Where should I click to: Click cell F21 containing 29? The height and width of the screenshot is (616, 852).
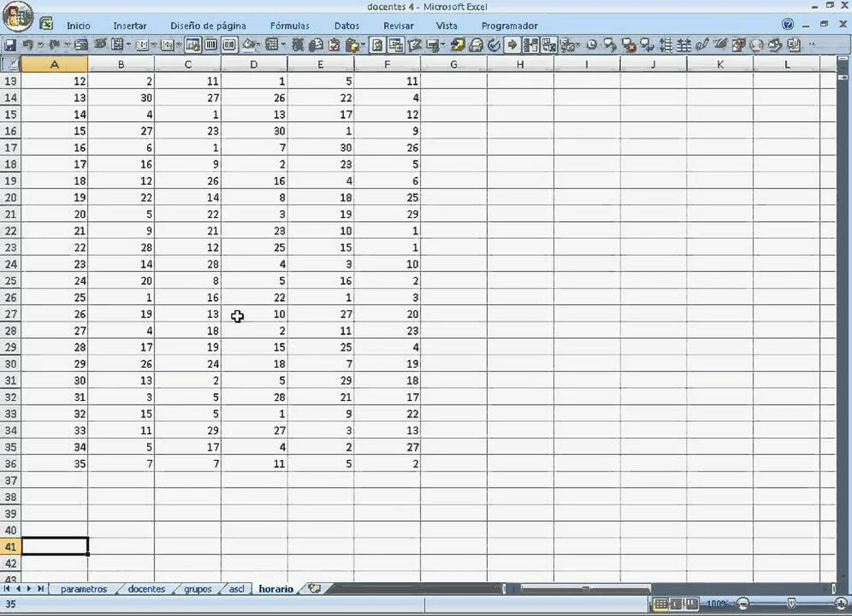387,214
